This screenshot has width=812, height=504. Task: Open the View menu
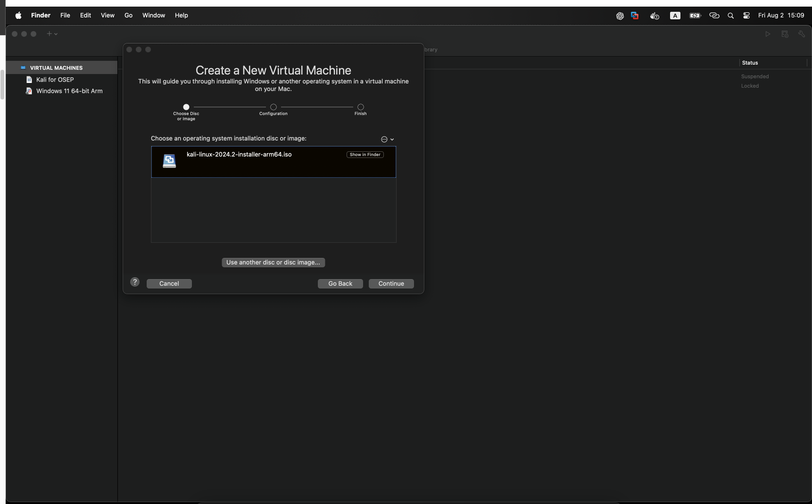click(x=108, y=16)
